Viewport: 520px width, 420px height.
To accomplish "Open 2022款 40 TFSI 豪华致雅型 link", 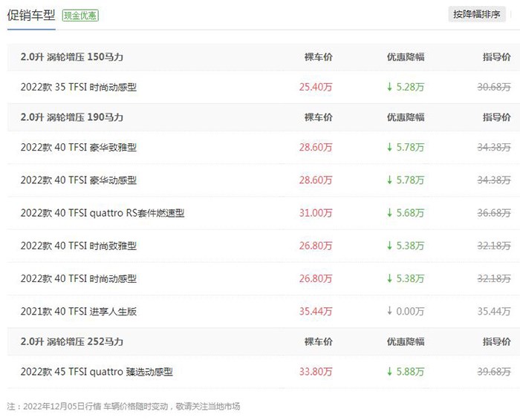I will point(79,148).
